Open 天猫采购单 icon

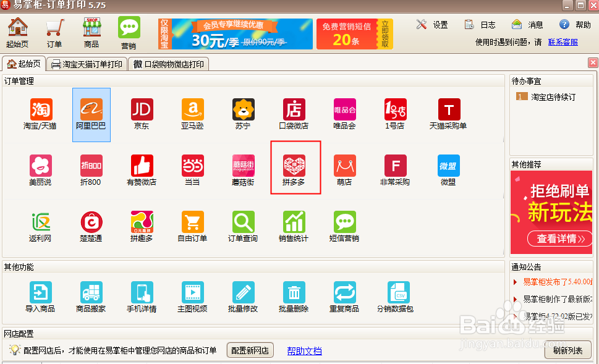tap(449, 114)
